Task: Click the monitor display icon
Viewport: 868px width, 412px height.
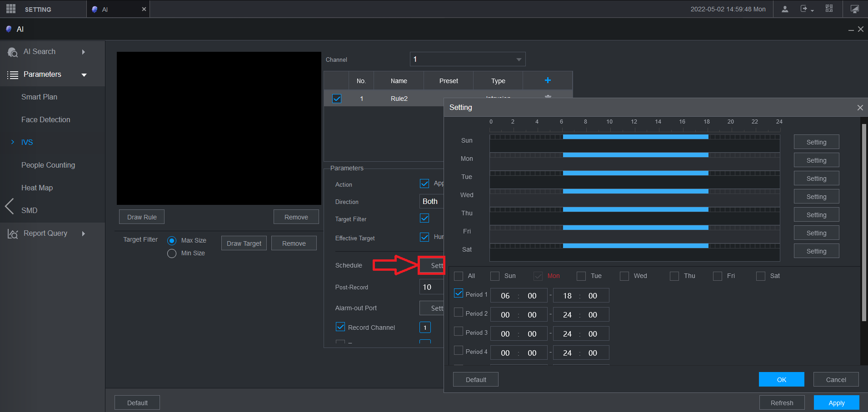Action: point(854,9)
